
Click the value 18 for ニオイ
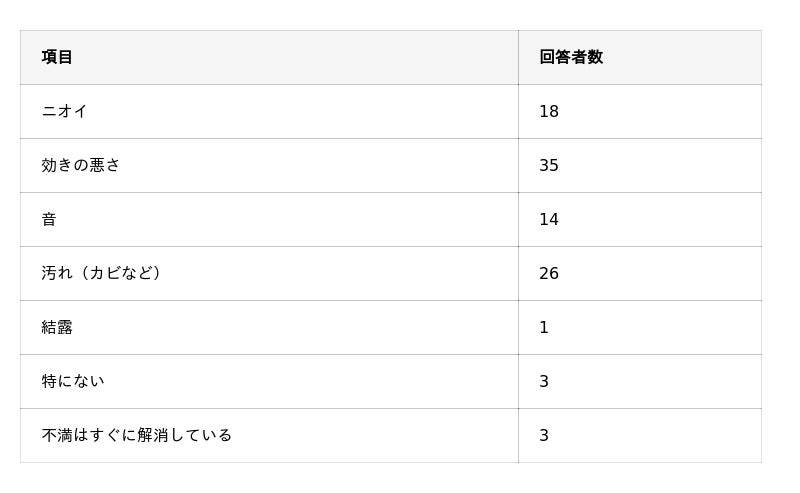tap(549, 111)
